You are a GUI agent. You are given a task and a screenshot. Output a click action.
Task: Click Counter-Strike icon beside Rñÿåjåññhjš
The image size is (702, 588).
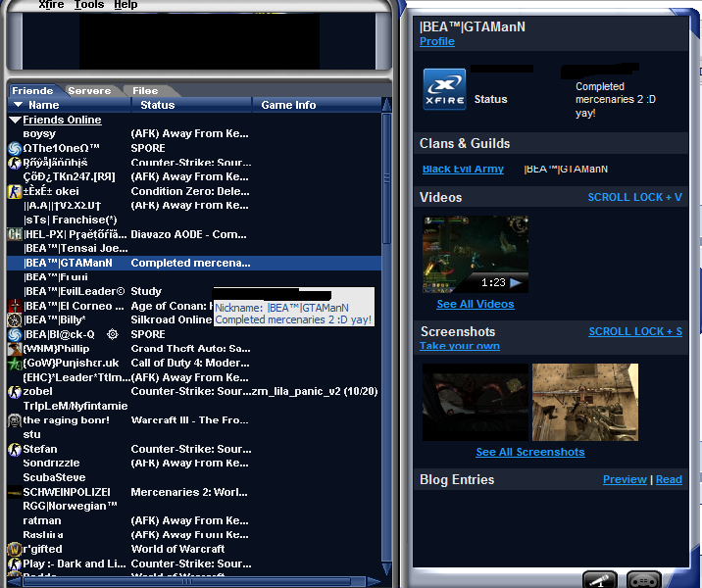[x=15, y=163]
